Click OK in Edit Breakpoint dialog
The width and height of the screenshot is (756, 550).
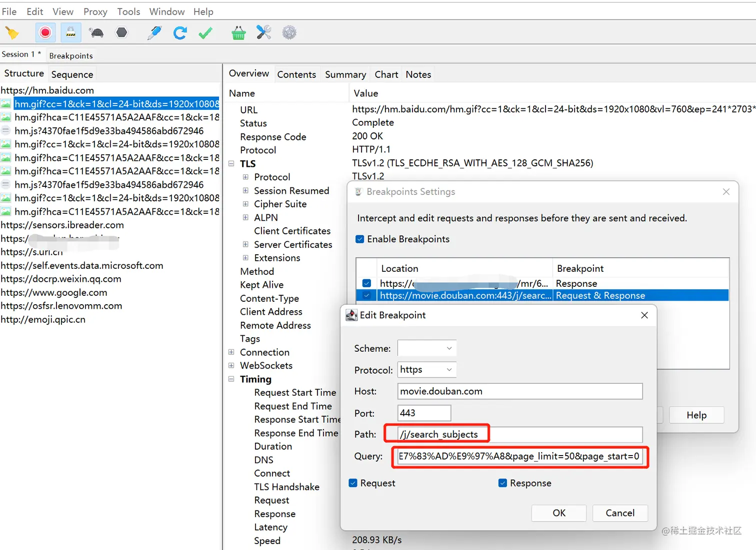(x=559, y=513)
